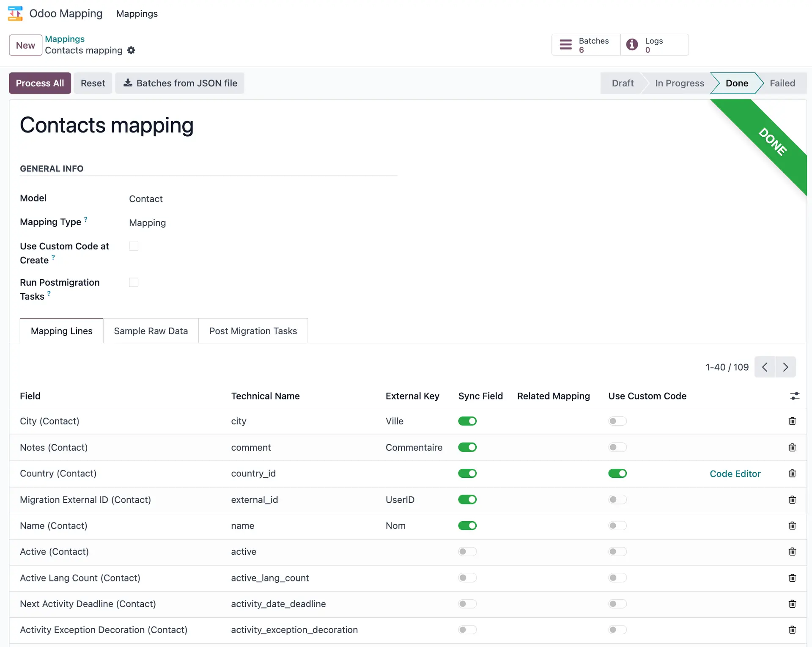Click the Process All button
The image size is (812, 647).
(x=39, y=83)
